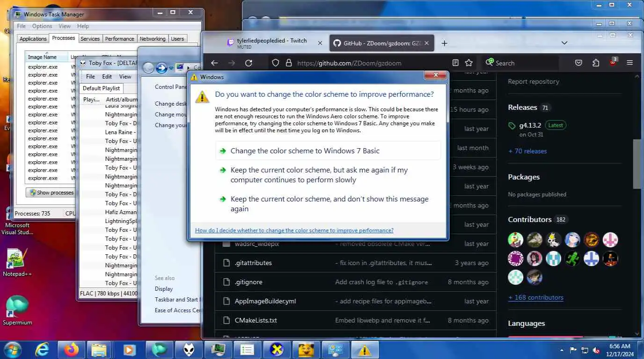Click the Firefox Search box

coord(520,63)
